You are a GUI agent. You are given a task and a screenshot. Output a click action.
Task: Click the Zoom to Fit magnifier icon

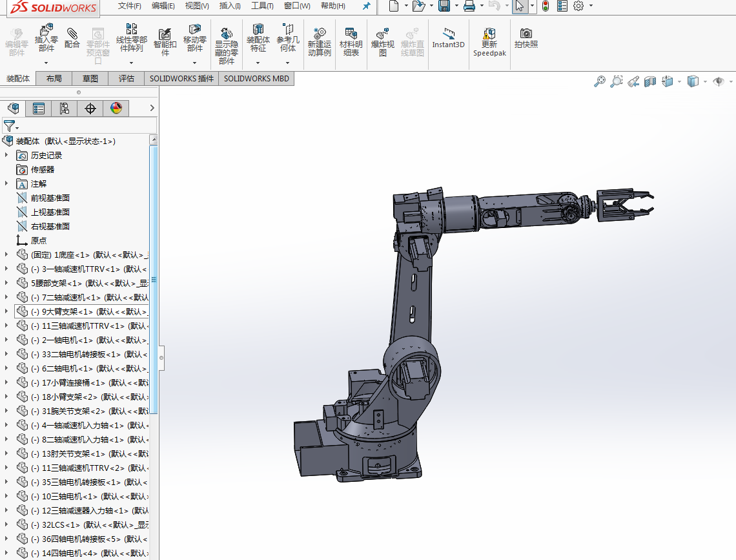click(x=600, y=81)
